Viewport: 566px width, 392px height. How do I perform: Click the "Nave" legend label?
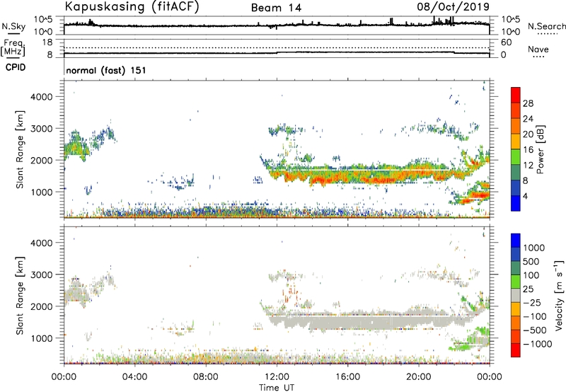[x=538, y=49]
